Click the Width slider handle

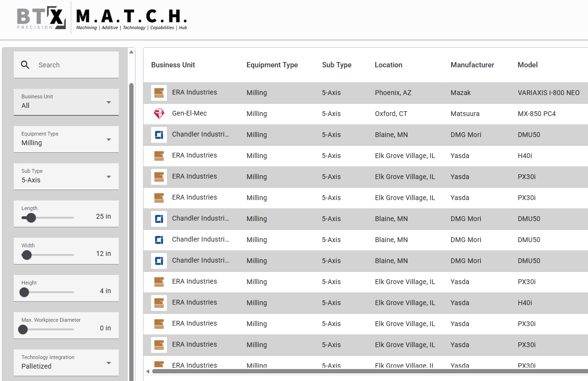(27, 254)
